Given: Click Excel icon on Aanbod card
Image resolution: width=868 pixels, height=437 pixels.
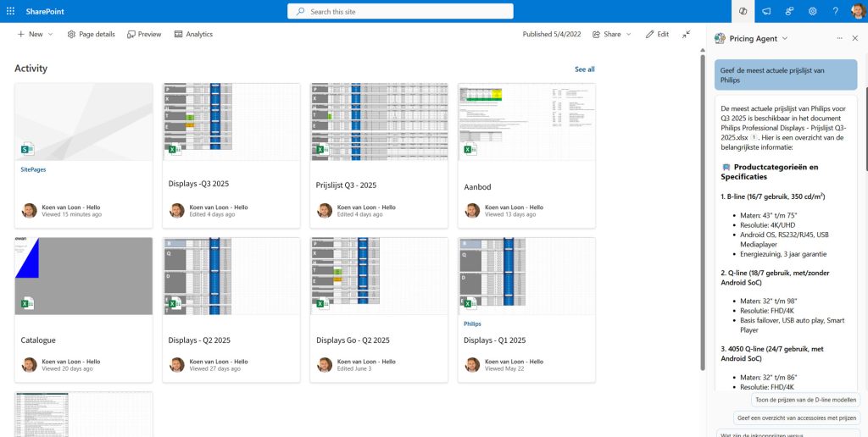Looking at the screenshot, I should coord(470,148).
